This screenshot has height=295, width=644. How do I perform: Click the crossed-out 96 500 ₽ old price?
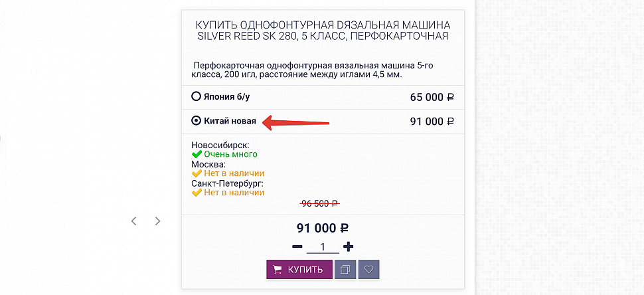(x=321, y=203)
